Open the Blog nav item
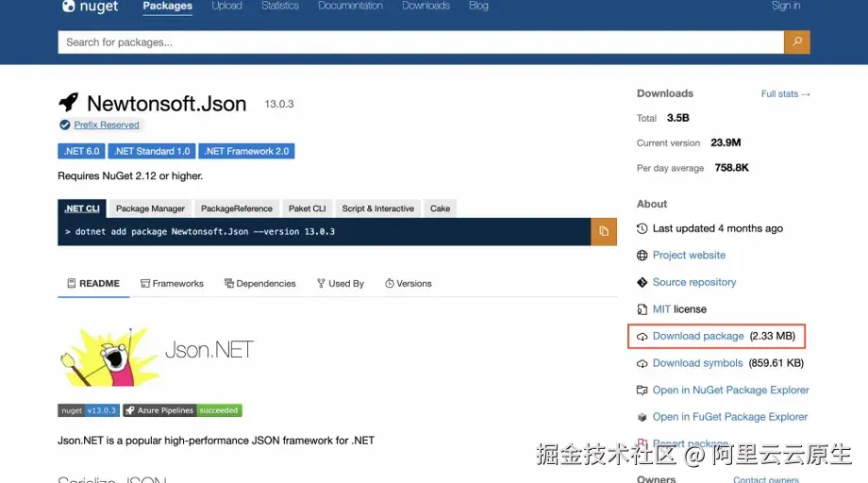This screenshot has width=868, height=483. click(x=479, y=6)
